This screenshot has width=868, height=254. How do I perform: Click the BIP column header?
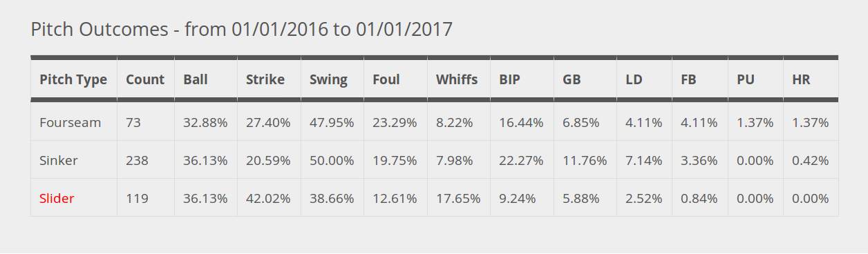pos(509,79)
